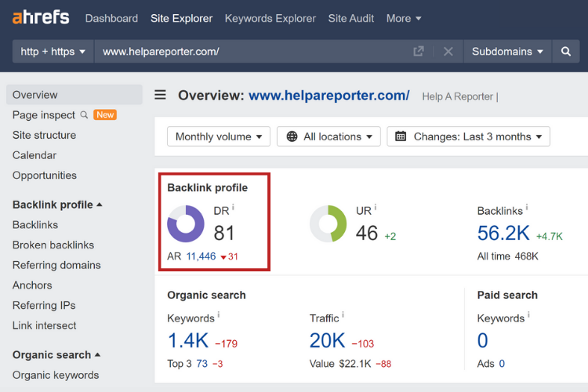
Task: Open Site structure in the sidebar
Action: [x=44, y=135]
